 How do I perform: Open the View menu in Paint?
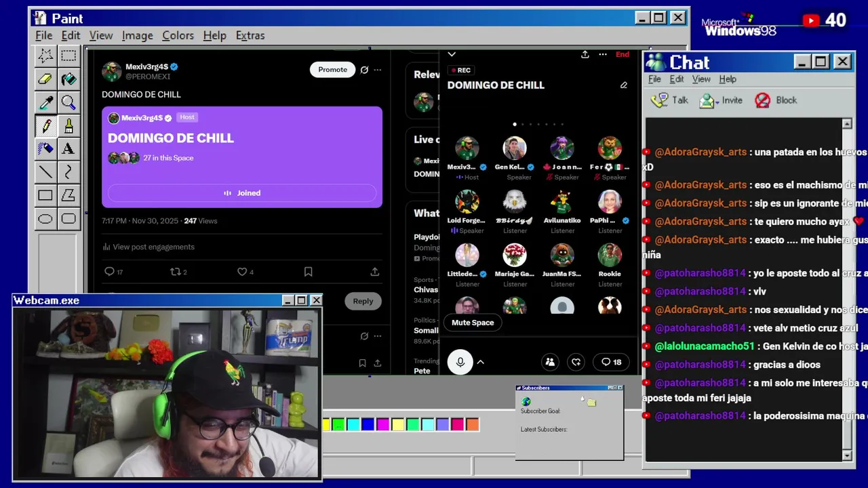click(101, 35)
